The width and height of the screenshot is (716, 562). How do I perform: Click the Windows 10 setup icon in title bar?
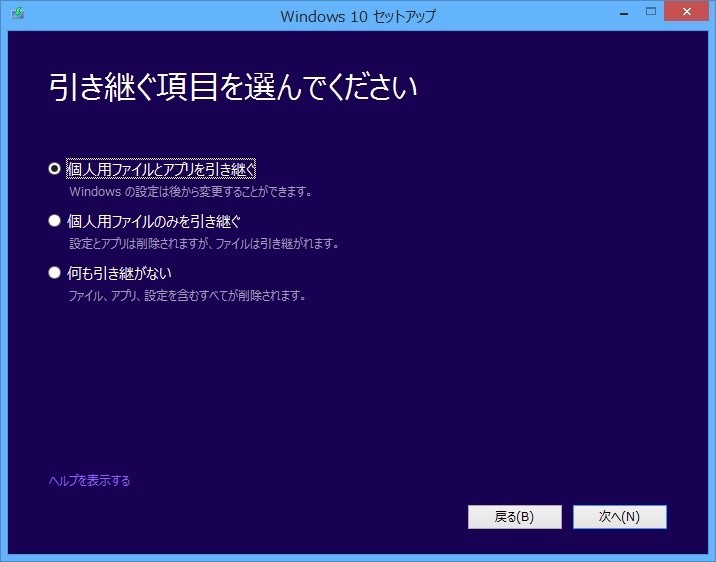[17, 13]
